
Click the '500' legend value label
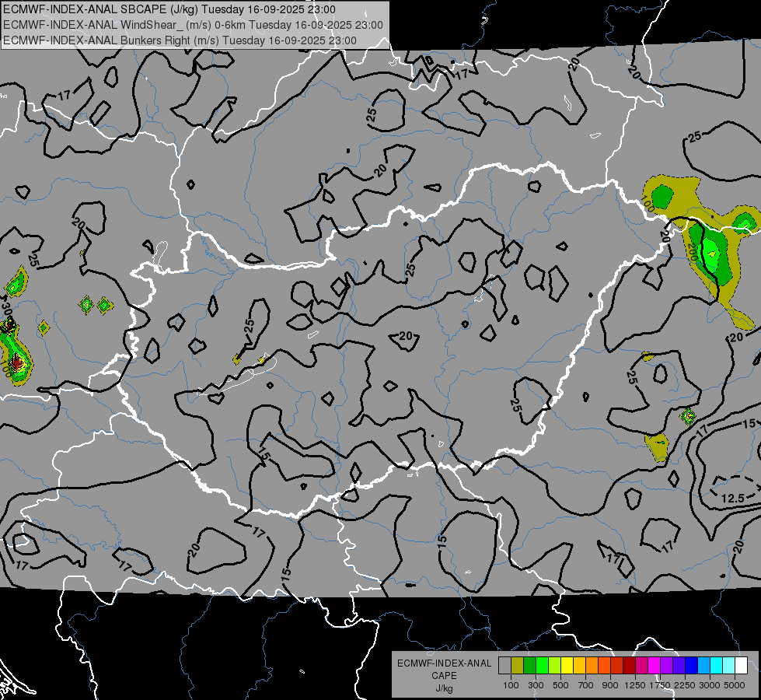pyautogui.click(x=560, y=685)
